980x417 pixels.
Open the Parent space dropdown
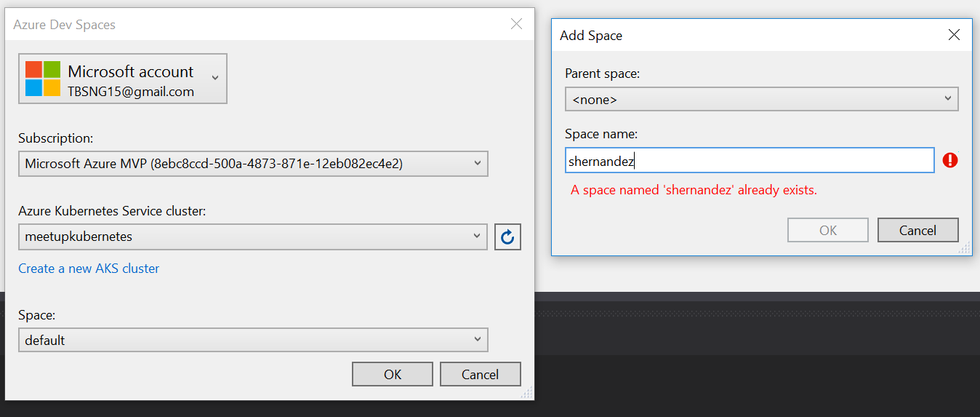tap(761, 99)
